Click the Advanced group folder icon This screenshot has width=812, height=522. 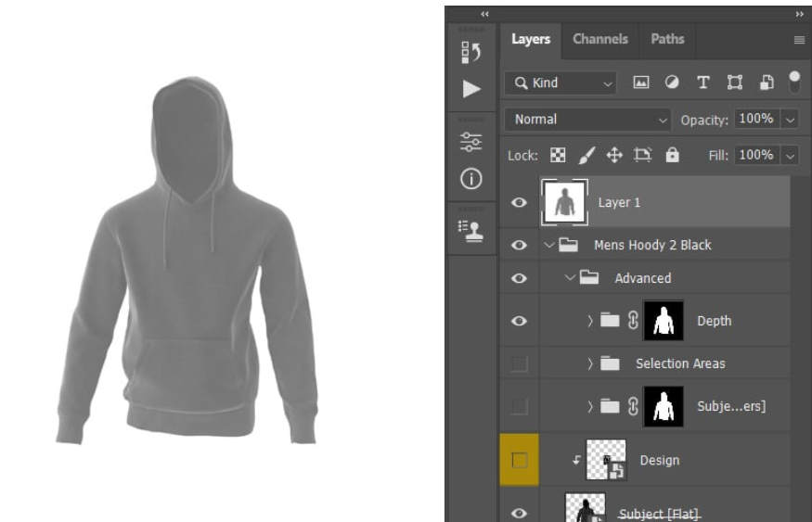tap(588, 277)
